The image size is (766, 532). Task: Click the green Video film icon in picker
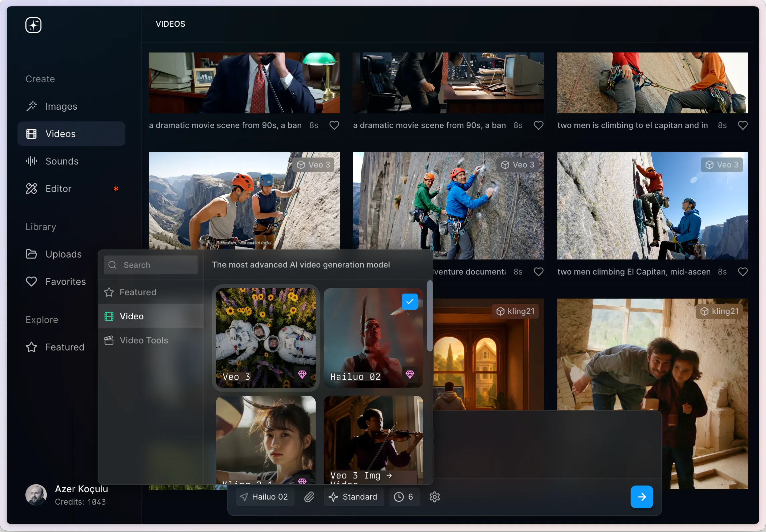click(109, 316)
